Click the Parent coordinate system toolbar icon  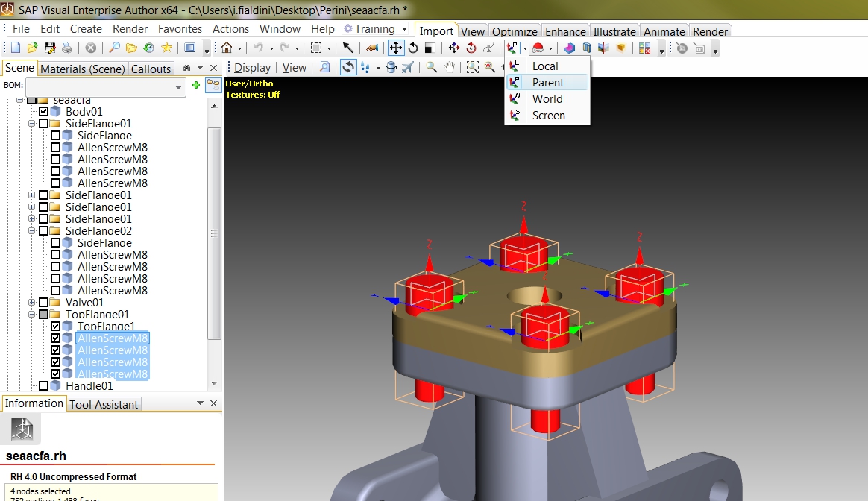(x=512, y=48)
